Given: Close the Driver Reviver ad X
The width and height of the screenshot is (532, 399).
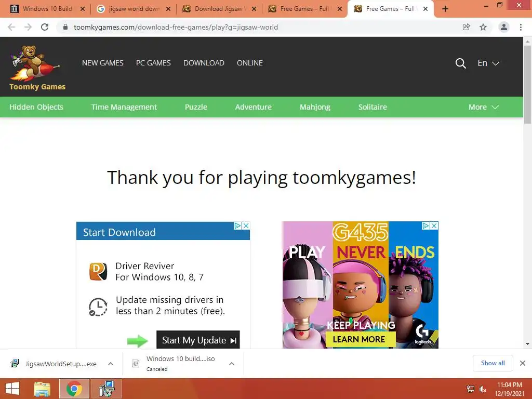Looking at the screenshot, I should (x=246, y=225).
